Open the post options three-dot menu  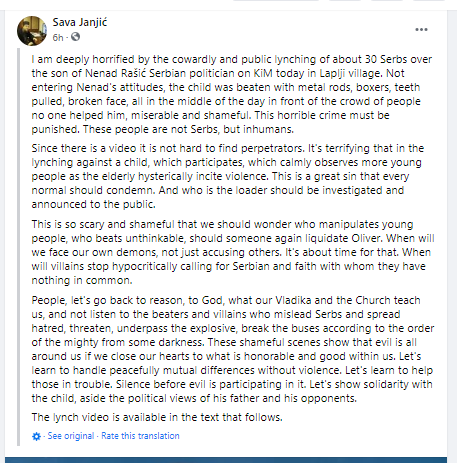pyautogui.click(x=421, y=30)
